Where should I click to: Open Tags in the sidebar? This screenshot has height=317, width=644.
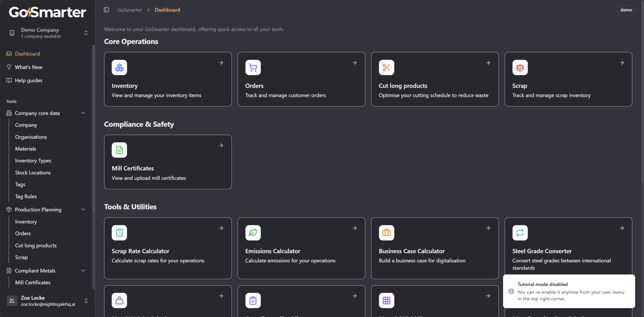20,184
